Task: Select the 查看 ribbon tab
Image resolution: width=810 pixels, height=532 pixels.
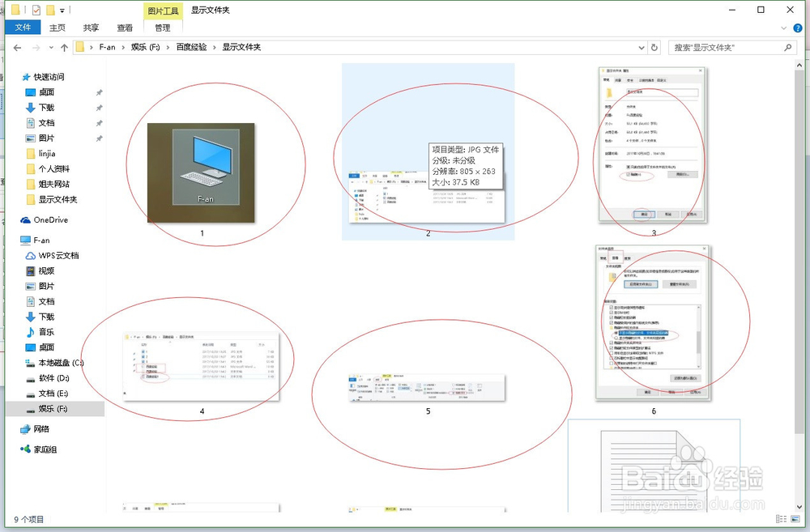Action: pos(125,28)
